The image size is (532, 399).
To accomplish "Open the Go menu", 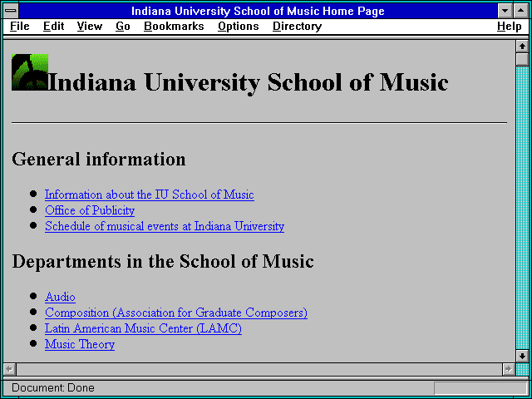I will pyautogui.click(x=122, y=27).
